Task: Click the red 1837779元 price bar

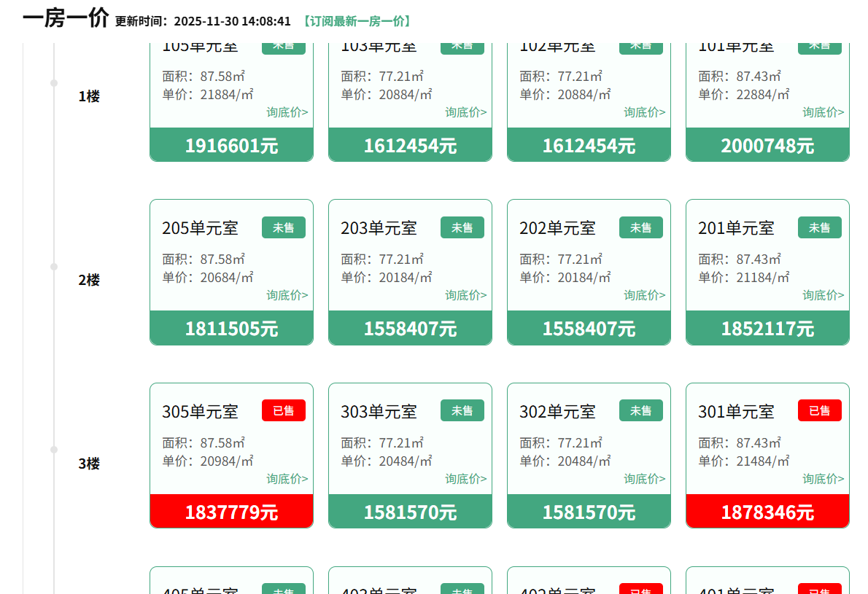Action: [x=231, y=512]
